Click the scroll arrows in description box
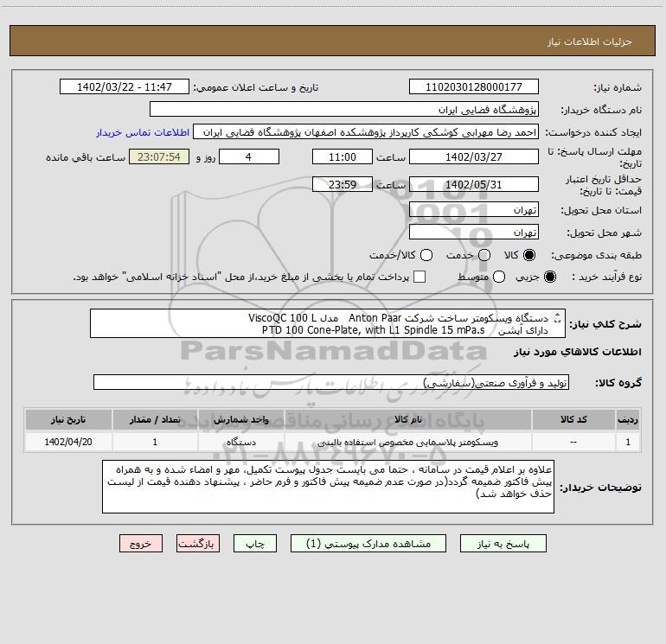Image resolution: width=666 pixels, height=644 pixels. 558,317
